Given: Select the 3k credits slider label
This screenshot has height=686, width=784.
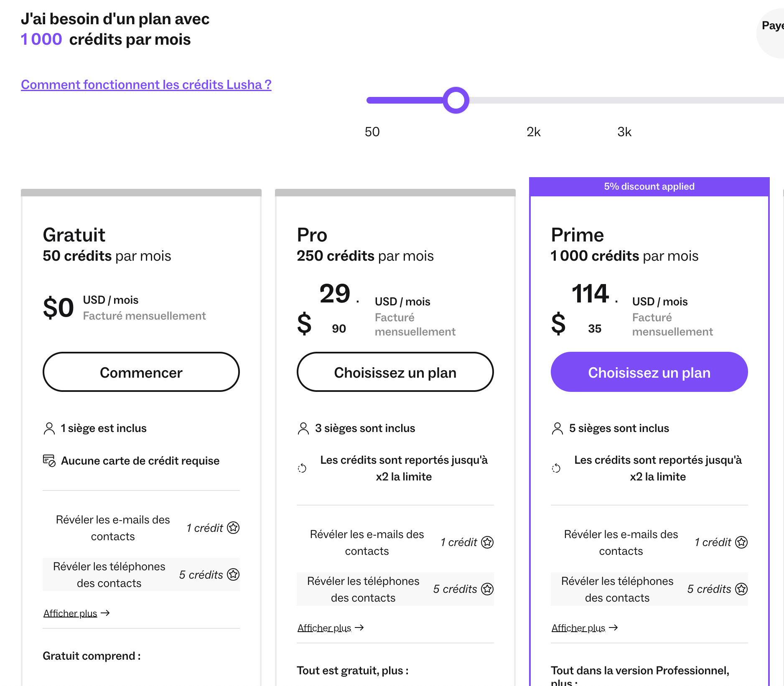Looking at the screenshot, I should [624, 132].
